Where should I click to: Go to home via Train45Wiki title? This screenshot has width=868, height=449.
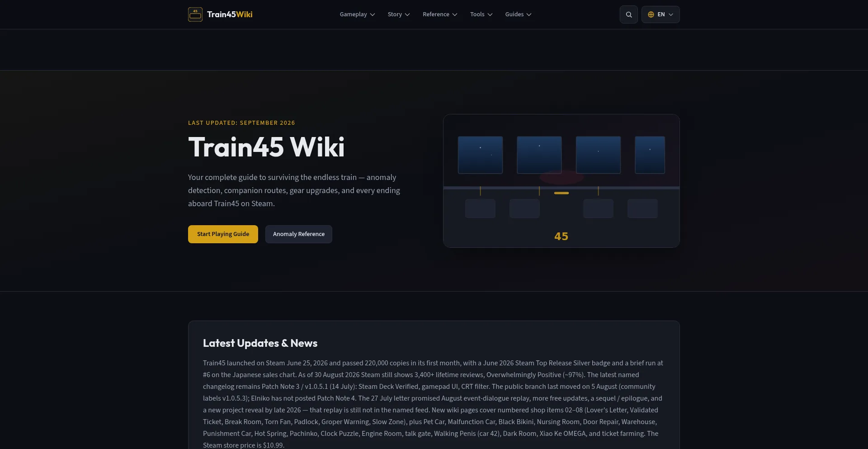230,14
